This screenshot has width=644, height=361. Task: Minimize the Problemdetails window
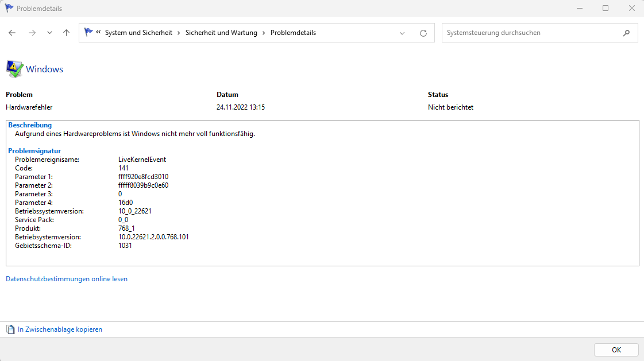[x=580, y=8]
